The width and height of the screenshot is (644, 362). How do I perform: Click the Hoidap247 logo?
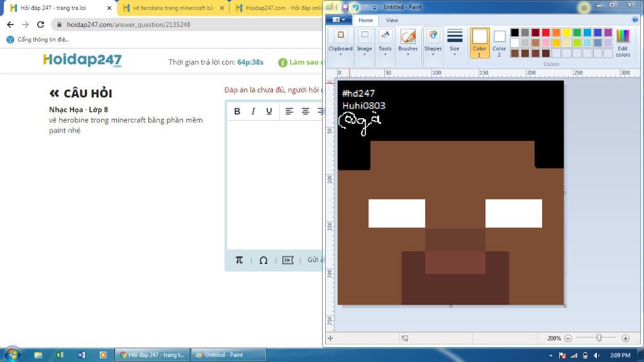[82, 60]
